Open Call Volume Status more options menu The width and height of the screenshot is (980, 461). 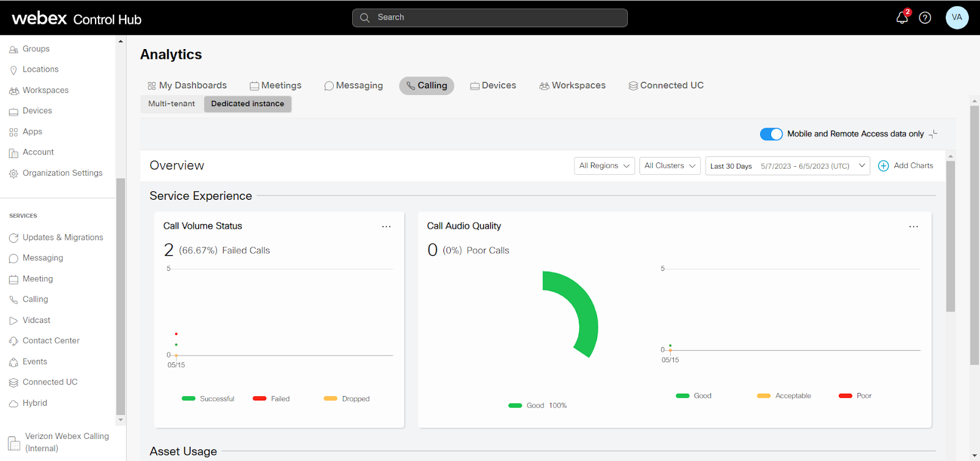click(x=386, y=226)
